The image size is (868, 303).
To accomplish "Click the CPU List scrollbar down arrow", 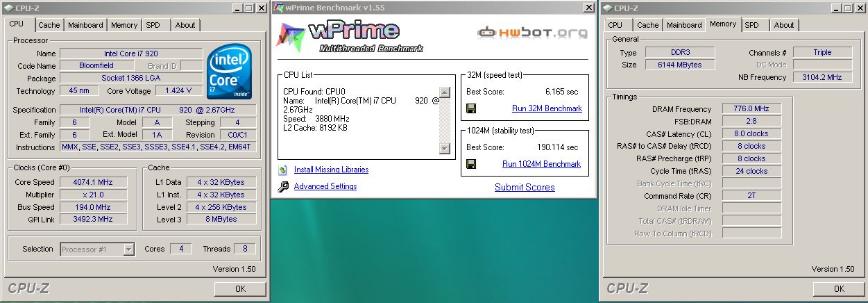I will (445, 149).
